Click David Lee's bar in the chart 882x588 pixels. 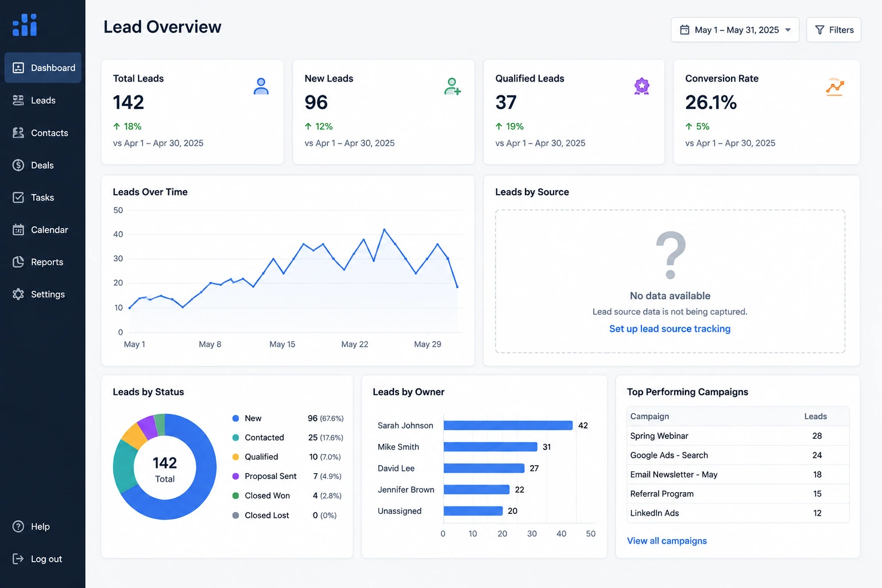[x=484, y=468]
